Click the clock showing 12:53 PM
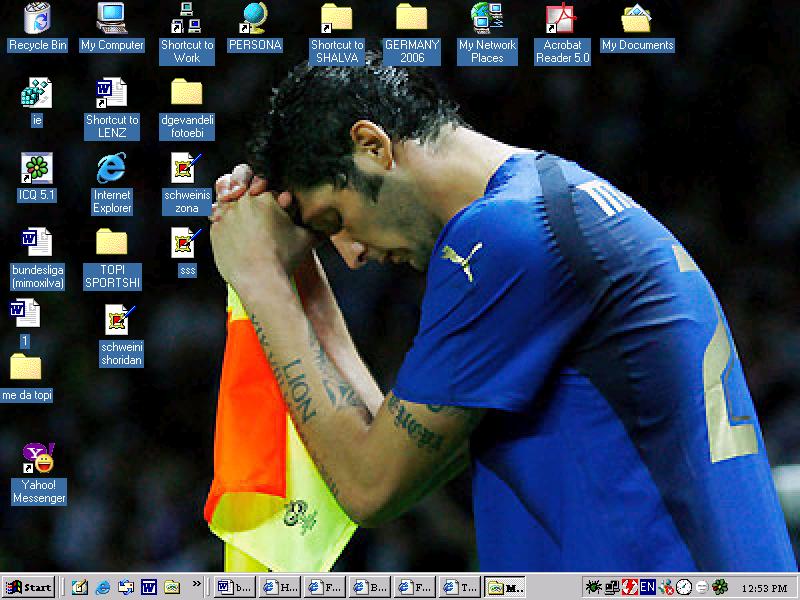The height and width of the screenshot is (600, 800). click(763, 587)
